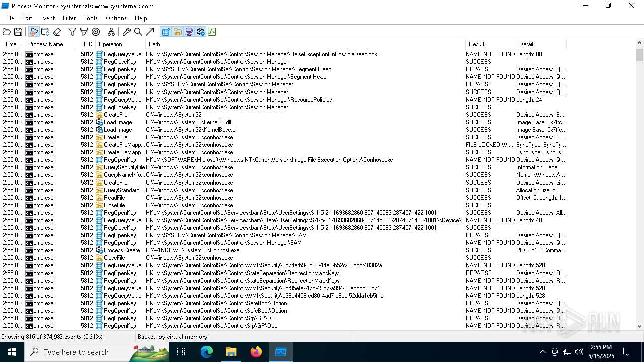Screen dimensions: 644x362
Task: Launch Microsoft Edge from taskbar
Action: point(207,352)
